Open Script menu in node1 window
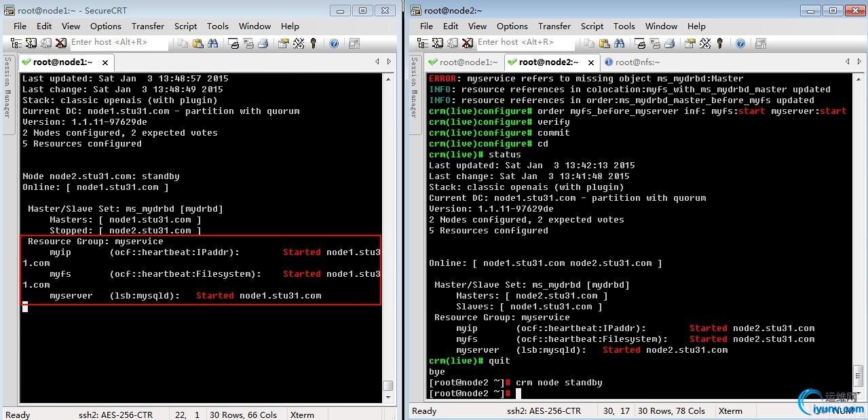The width and height of the screenshot is (868, 420). (x=185, y=26)
